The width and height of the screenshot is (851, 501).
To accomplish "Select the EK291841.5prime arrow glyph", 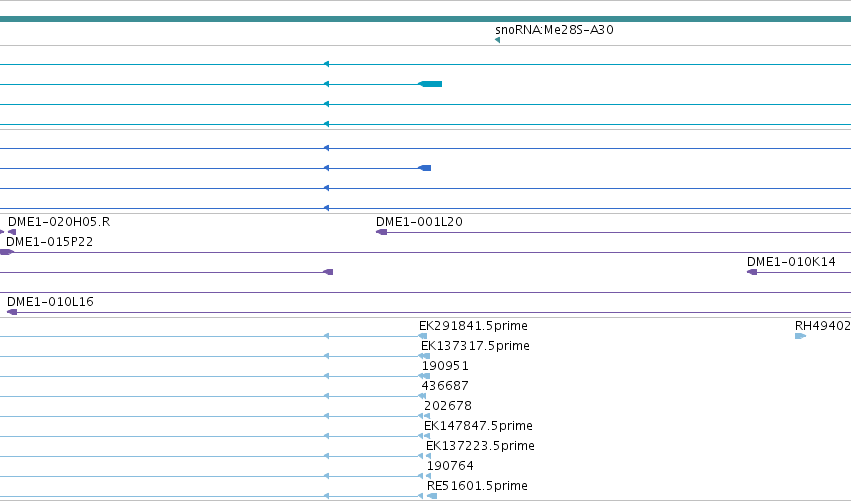I will coord(423,336).
